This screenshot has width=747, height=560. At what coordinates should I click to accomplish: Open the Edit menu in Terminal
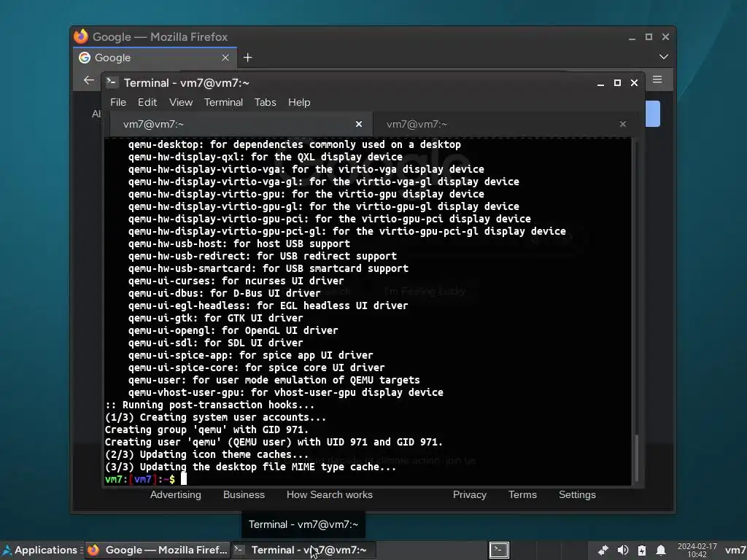pos(147,102)
